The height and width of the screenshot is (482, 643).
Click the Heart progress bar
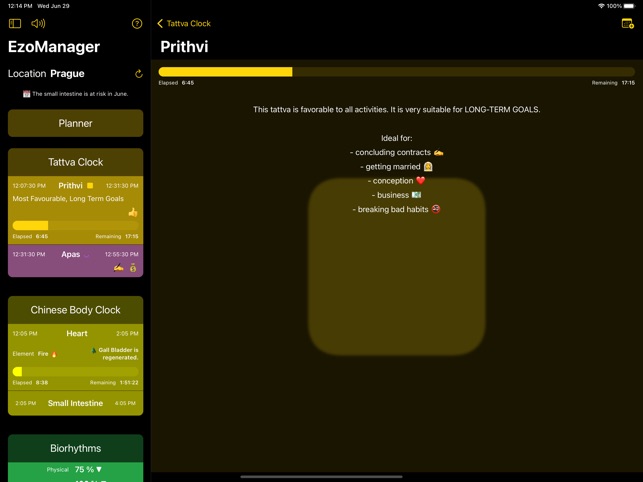[x=75, y=372]
